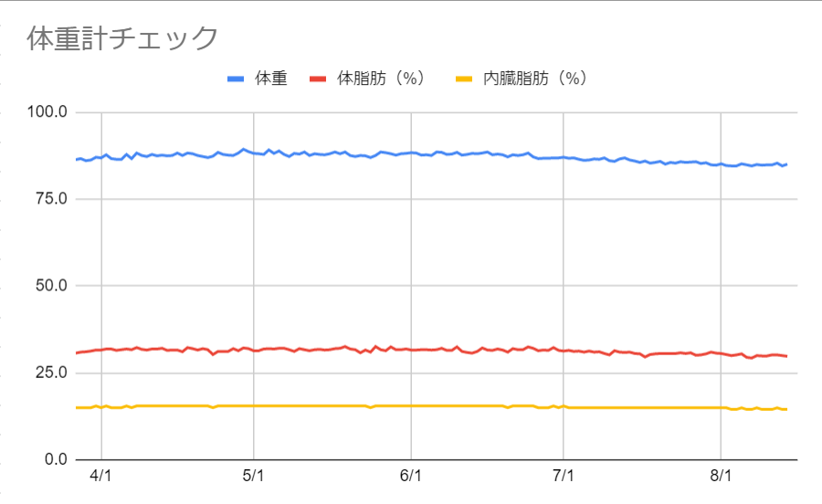Click the 5/1 x-axis date label
Viewport: 822px width, 504px height.
[x=253, y=476]
